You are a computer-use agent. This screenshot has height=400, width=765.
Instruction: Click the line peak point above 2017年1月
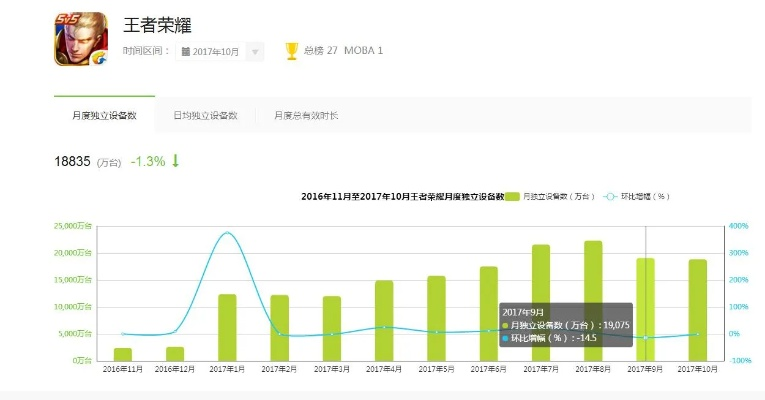coord(227,233)
